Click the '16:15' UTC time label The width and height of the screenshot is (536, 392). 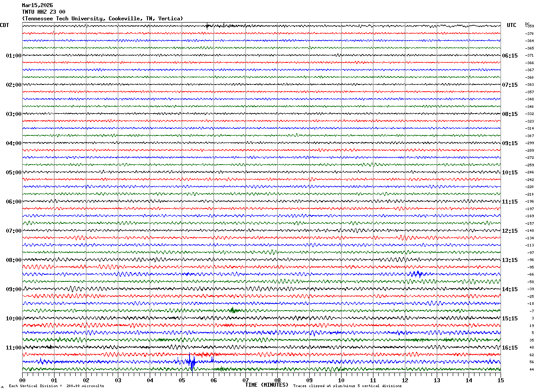[x=509, y=348]
